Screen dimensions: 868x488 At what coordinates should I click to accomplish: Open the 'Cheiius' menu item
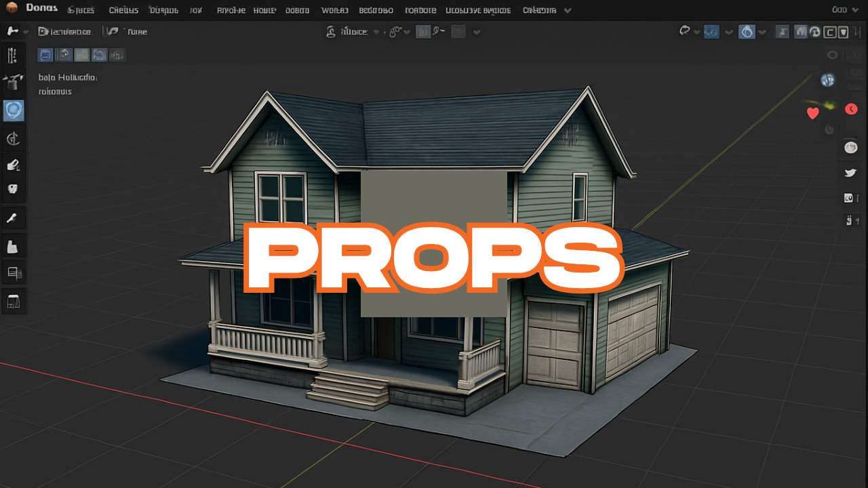[x=123, y=10]
